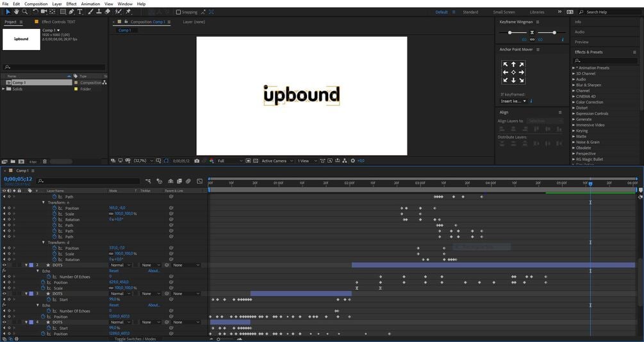Open the viewer magnification 32,7% dropdown
The height and width of the screenshot is (342, 644).
143,160
